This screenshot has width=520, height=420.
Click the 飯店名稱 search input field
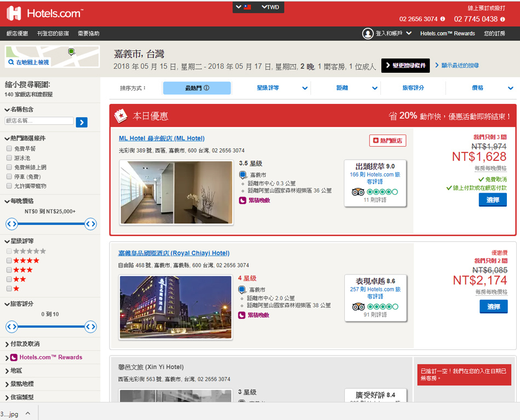pyautogui.click(x=39, y=121)
